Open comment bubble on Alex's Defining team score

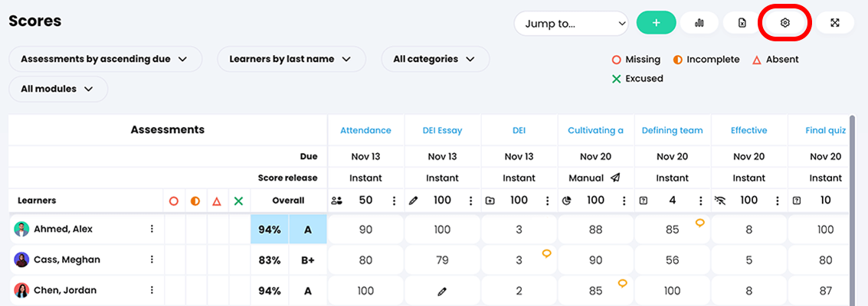[699, 223]
